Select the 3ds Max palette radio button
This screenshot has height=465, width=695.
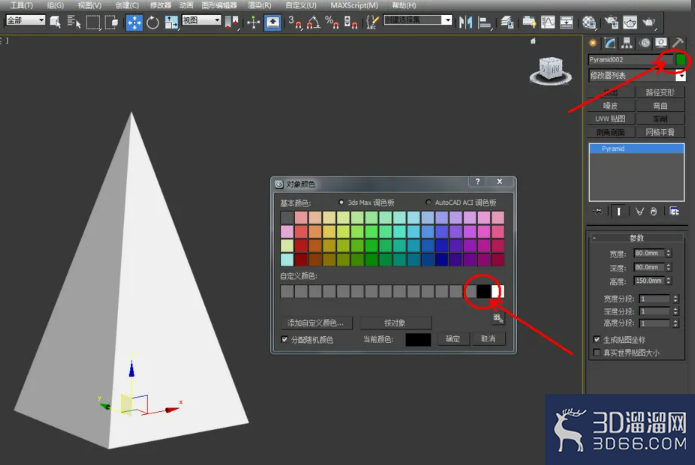(341, 202)
